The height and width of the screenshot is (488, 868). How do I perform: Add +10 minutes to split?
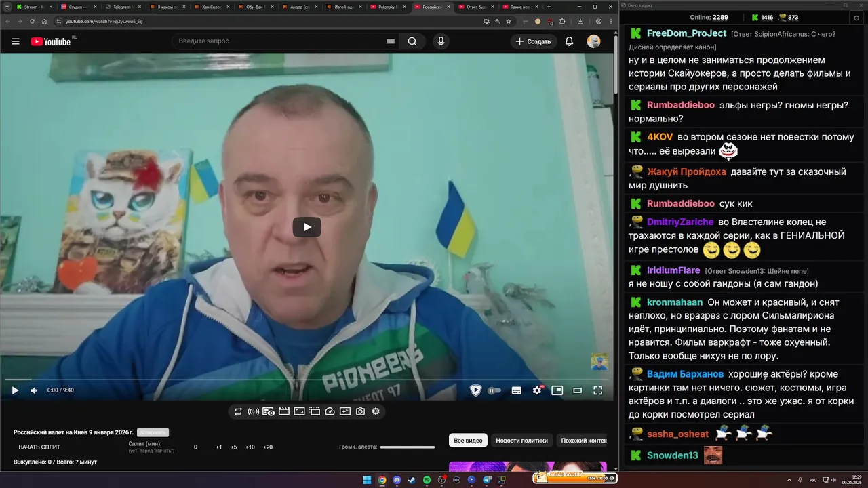pyautogui.click(x=250, y=447)
